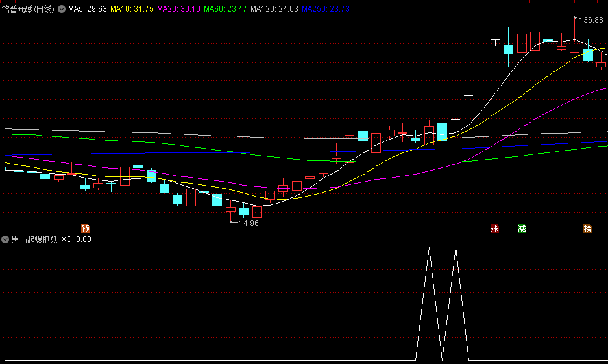Select the MA20: 30.10 label
The width and height of the screenshot is (608, 364).
tap(178, 9)
